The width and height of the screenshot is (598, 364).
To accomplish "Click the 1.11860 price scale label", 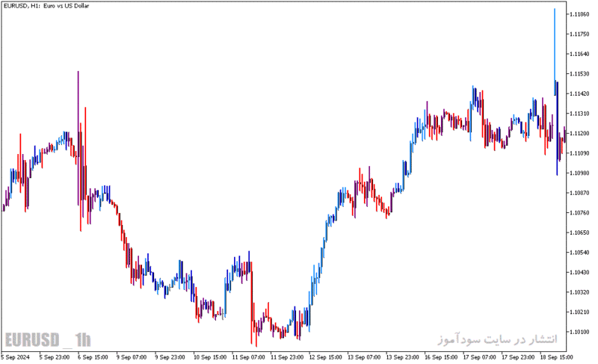I will point(579,14).
